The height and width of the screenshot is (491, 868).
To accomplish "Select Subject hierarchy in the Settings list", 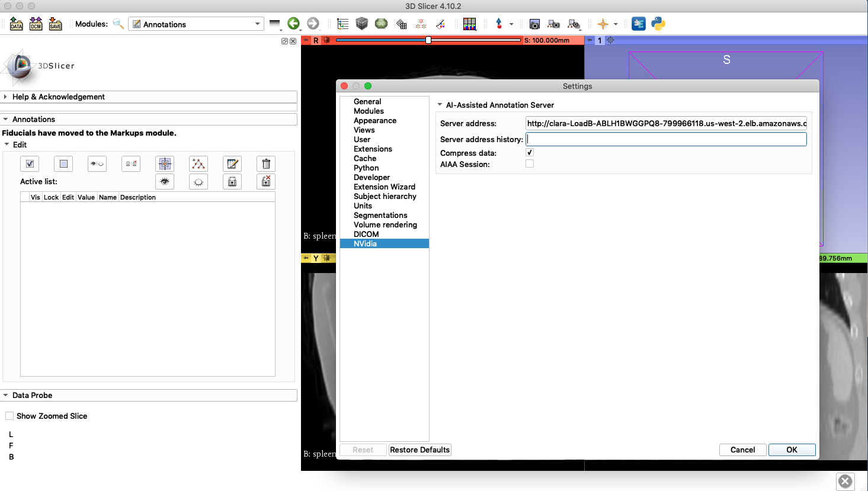I will pos(385,196).
